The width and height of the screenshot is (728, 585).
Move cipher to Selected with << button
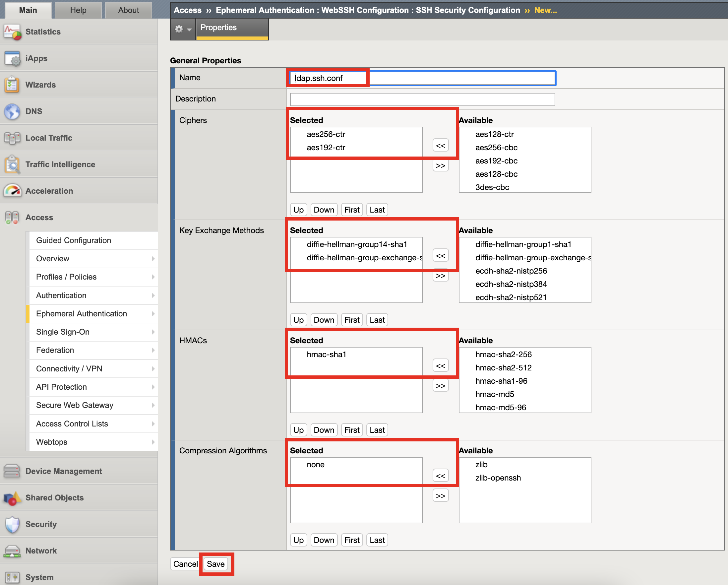[x=440, y=146]
